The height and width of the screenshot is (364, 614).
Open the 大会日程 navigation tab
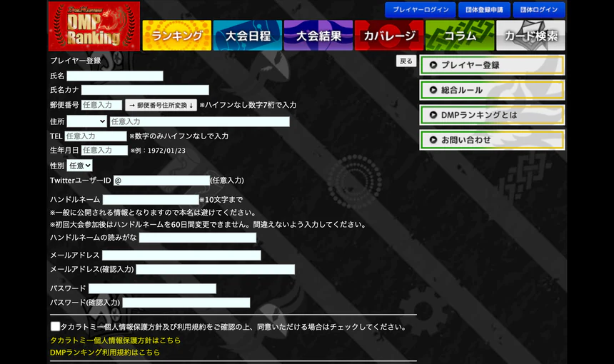click(248, 35)
